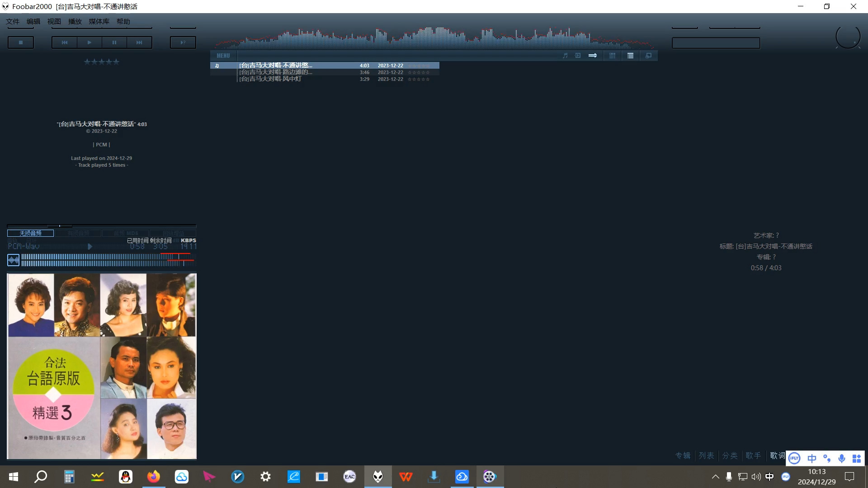Open the system volume tray icon
This screenshot has height=488, width=868.
coord(756,477)
